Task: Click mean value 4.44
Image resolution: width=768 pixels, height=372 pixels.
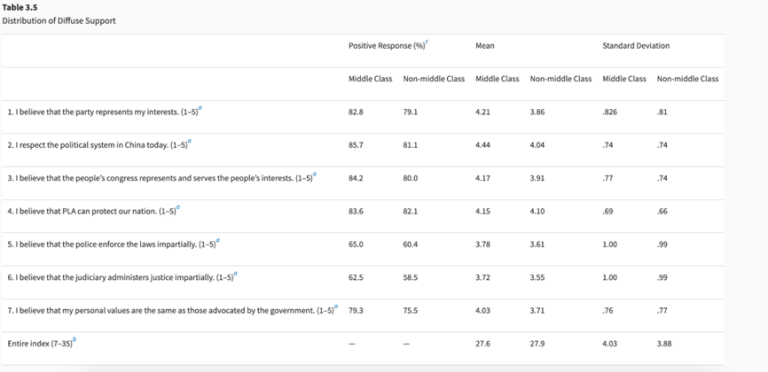Action: (482, 145)
